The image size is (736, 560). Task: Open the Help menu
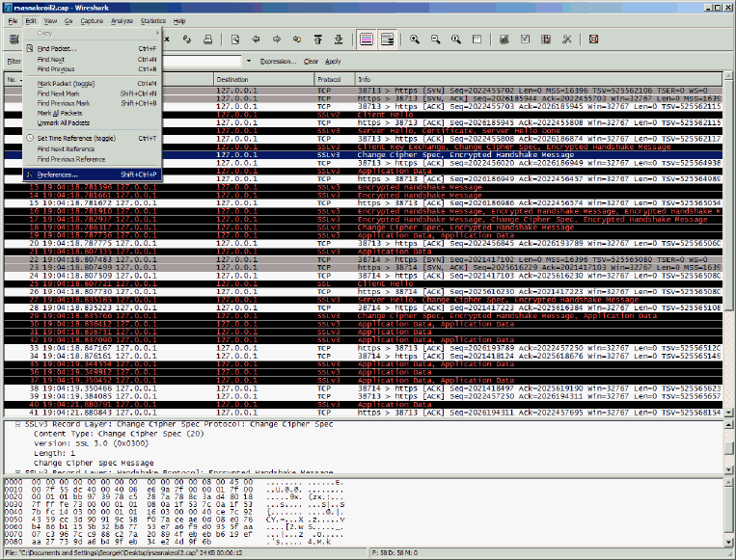pos(179,20)
